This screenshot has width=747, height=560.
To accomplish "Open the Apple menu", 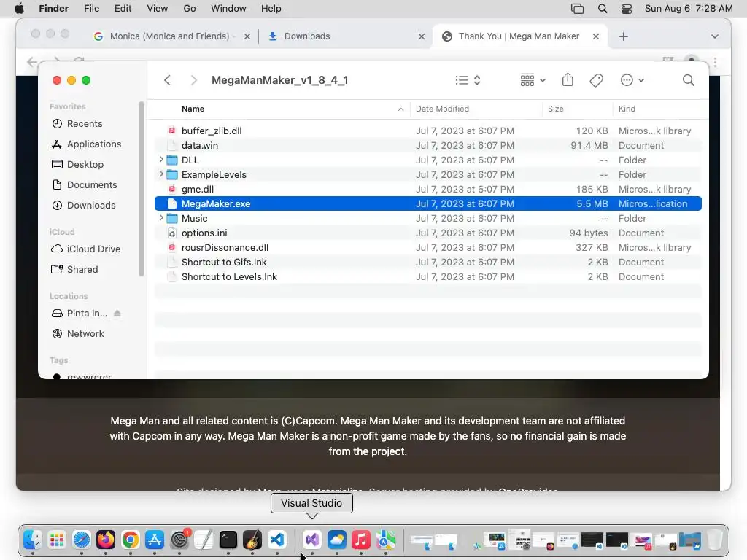I will click(19, 9).
